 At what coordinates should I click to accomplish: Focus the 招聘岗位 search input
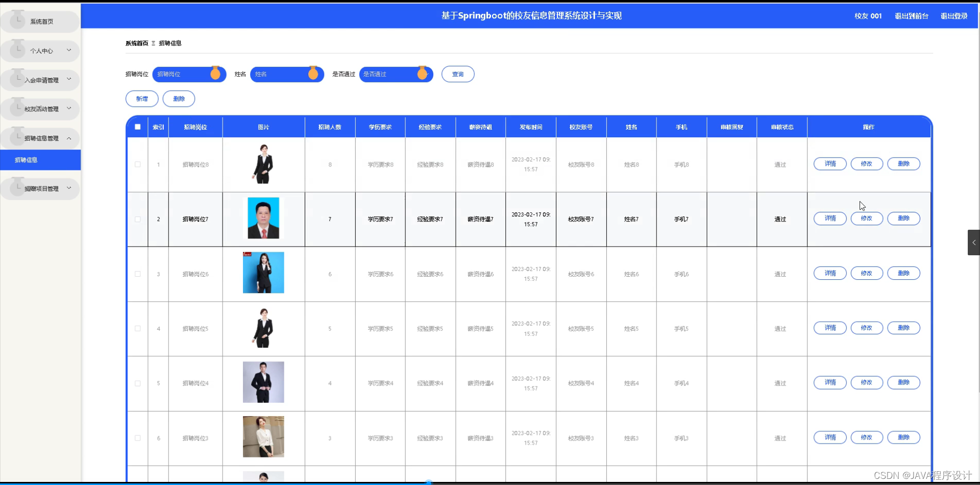coord(189,74)
